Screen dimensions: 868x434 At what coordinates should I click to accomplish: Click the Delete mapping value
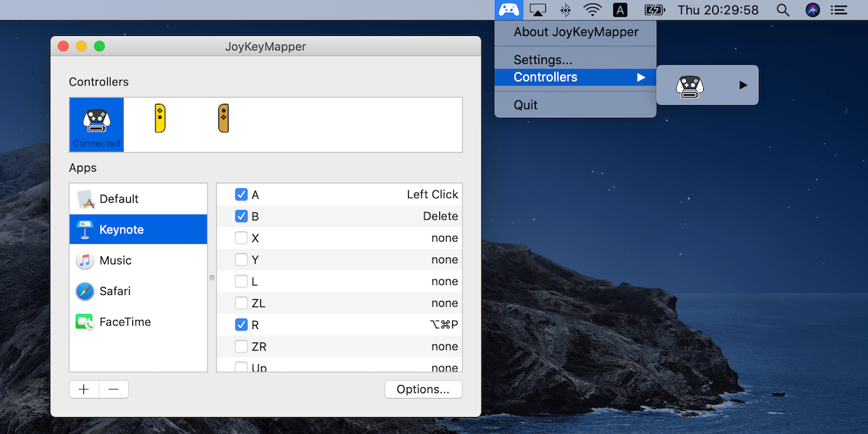pos(441,216)
